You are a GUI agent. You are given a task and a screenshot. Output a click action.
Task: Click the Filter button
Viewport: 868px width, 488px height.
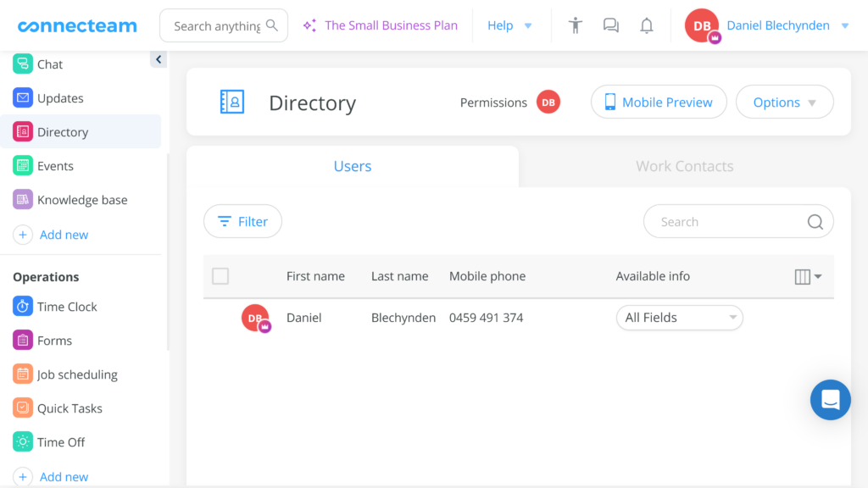click(242, 221)
